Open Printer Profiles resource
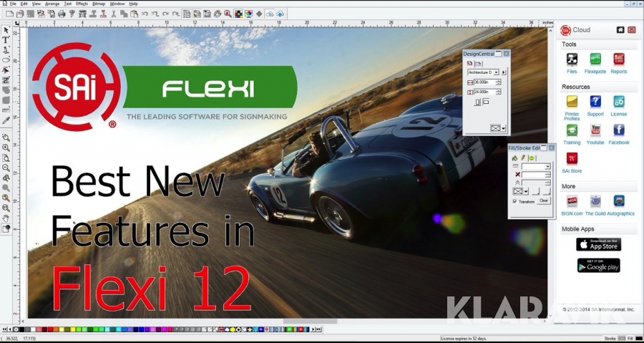The width and height of the screenshot is (644, 343). point(572,102)
